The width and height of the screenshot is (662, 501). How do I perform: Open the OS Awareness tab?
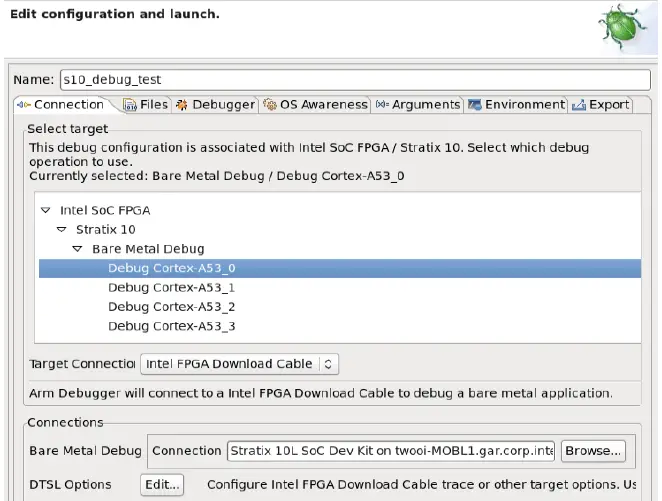315,104
